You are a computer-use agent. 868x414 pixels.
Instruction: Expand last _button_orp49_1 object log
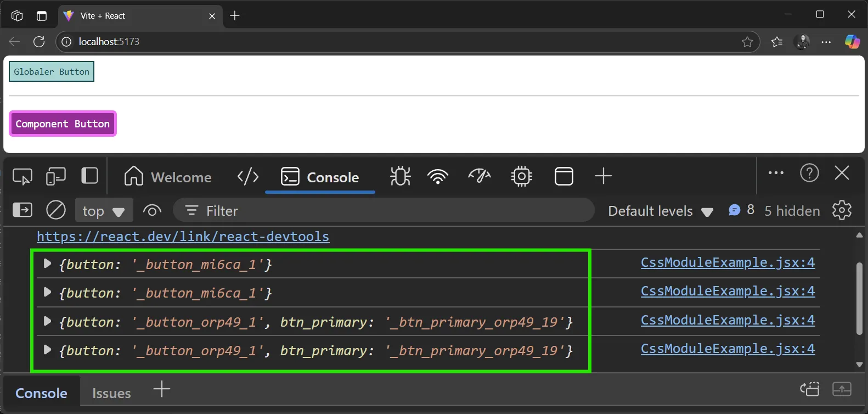(x=47, y=350)
